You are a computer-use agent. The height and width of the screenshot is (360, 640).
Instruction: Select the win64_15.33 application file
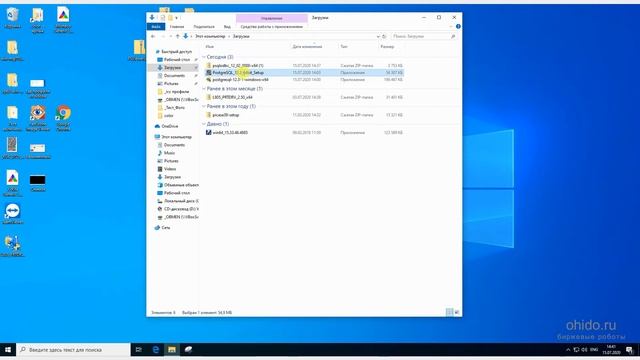[x=304, y=132]
